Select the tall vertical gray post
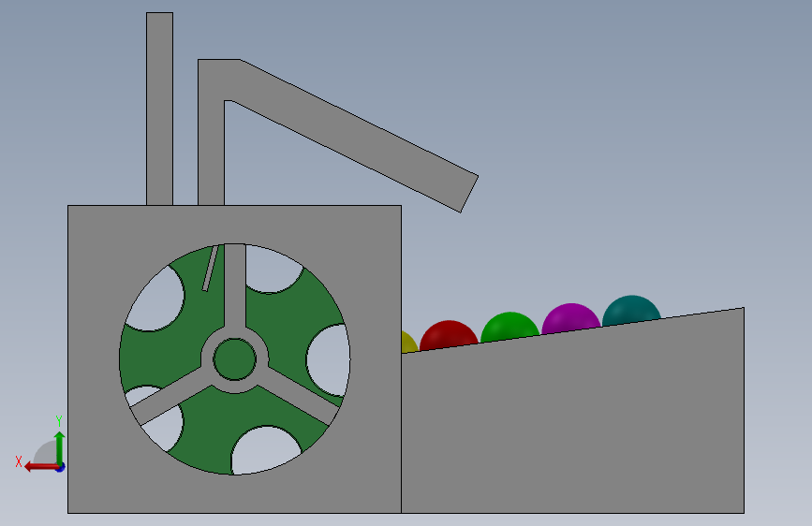The width and height of the screenshot is (812, 526). 159,109
